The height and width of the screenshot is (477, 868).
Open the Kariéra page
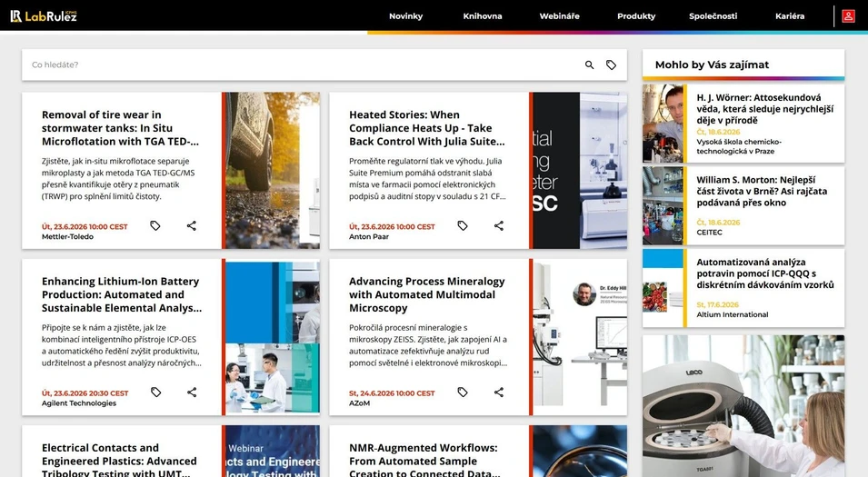[x=790, y=16]
